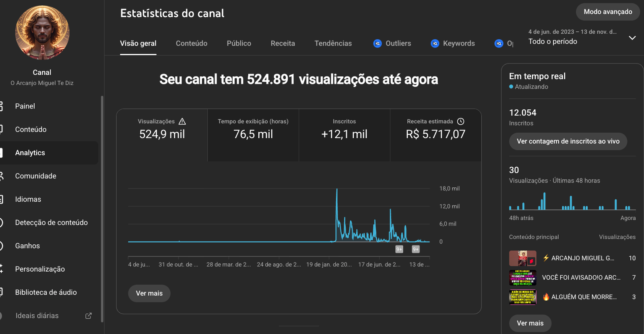This screenshot has height=334, width=644.
Task: Click the first 9+ video marker on chart
Action: [x=399, y=249]
